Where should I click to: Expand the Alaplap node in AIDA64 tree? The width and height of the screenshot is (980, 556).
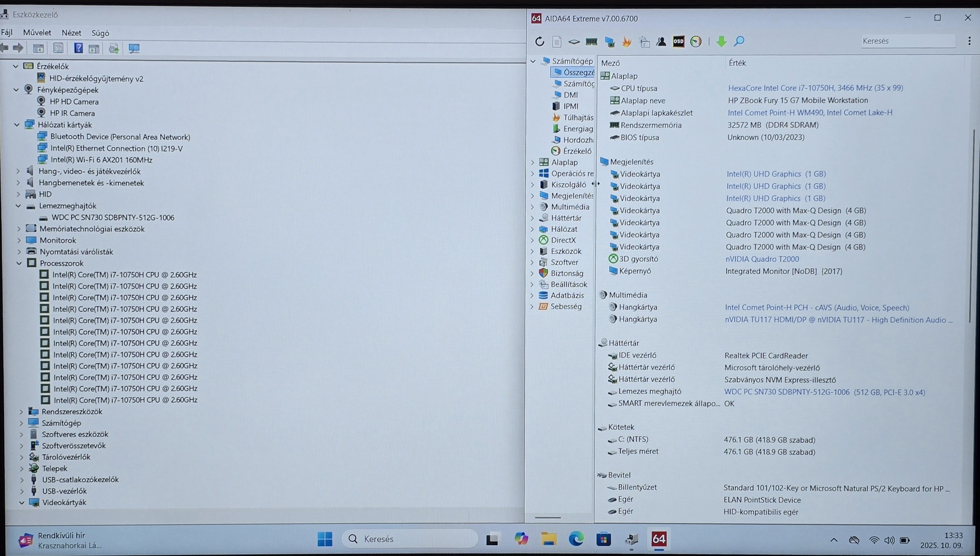(x=533, y=162)
